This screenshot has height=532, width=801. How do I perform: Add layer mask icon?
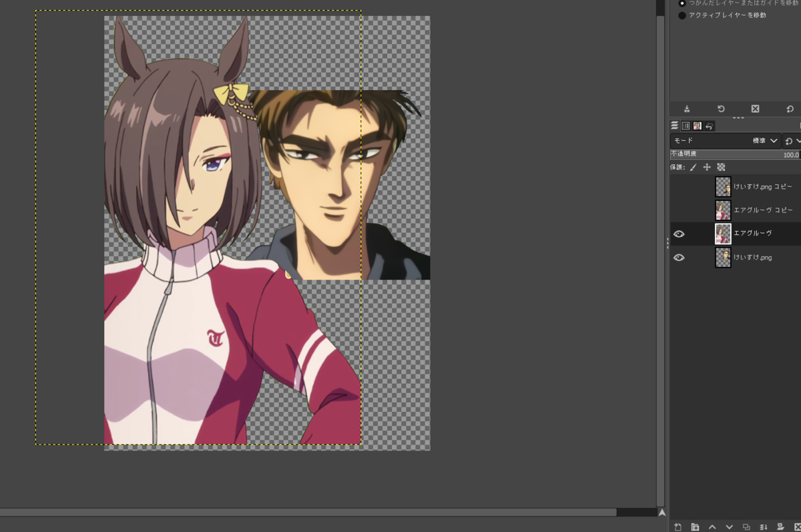780,527
